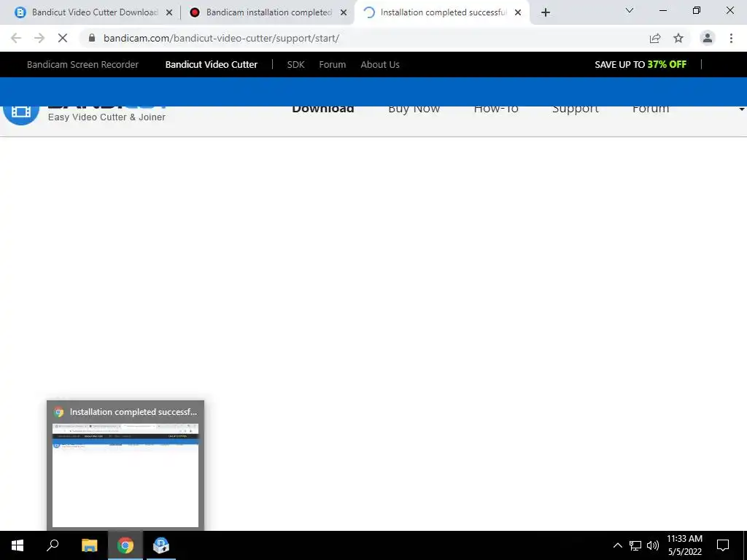Open the About Us link
747x560 pixels.
tap(379, 65)
